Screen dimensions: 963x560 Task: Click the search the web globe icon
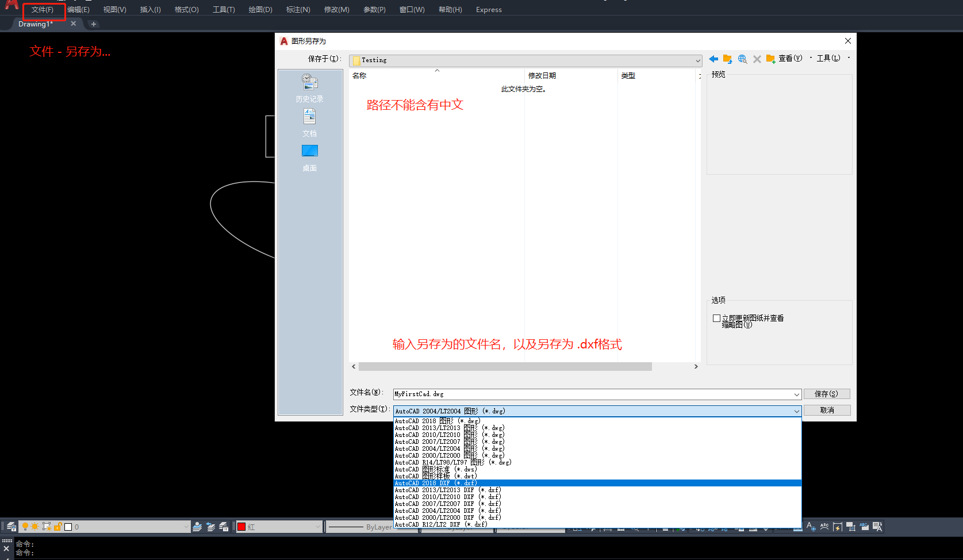742,59
